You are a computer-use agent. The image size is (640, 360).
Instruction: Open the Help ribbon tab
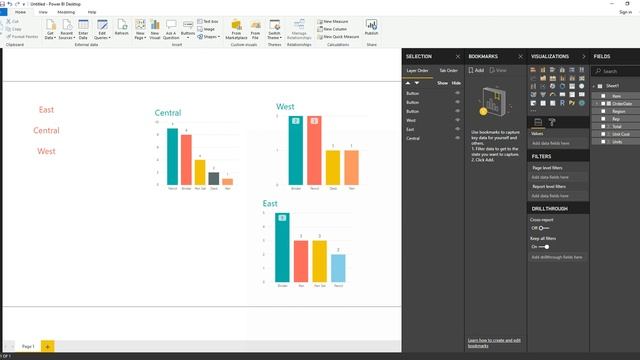[x=92, y=12]
